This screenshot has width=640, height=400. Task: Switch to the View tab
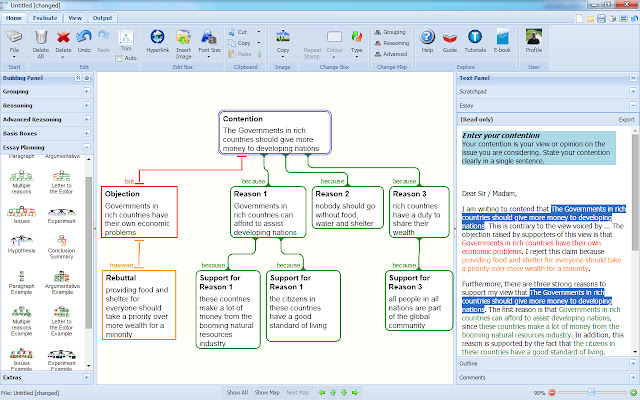[75, 18]
